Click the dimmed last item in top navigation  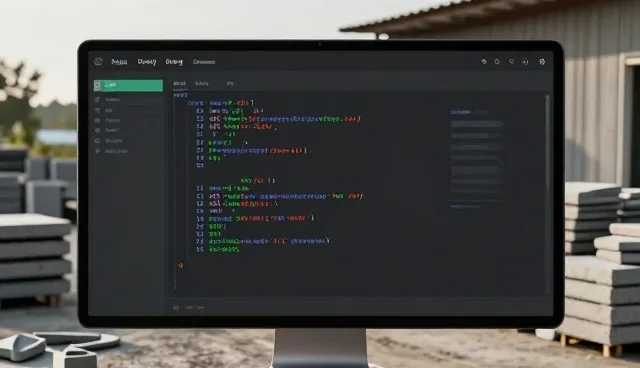(x=204, y=62)
